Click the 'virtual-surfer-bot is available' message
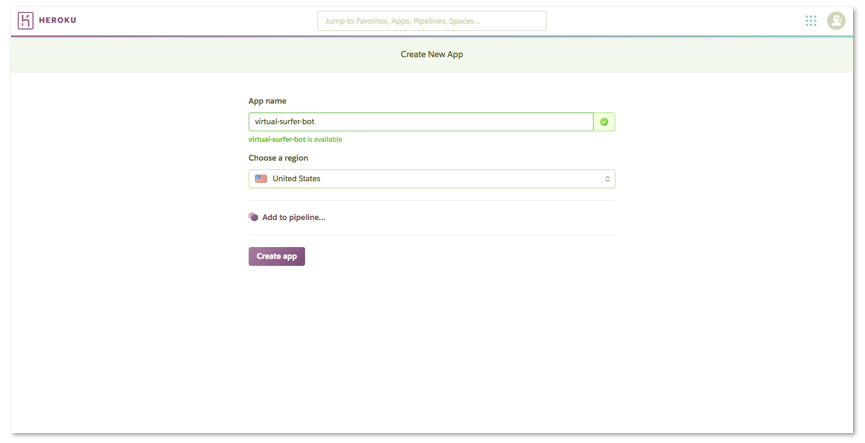Viewport: 865px width, 443px height. tap(295, 140)
